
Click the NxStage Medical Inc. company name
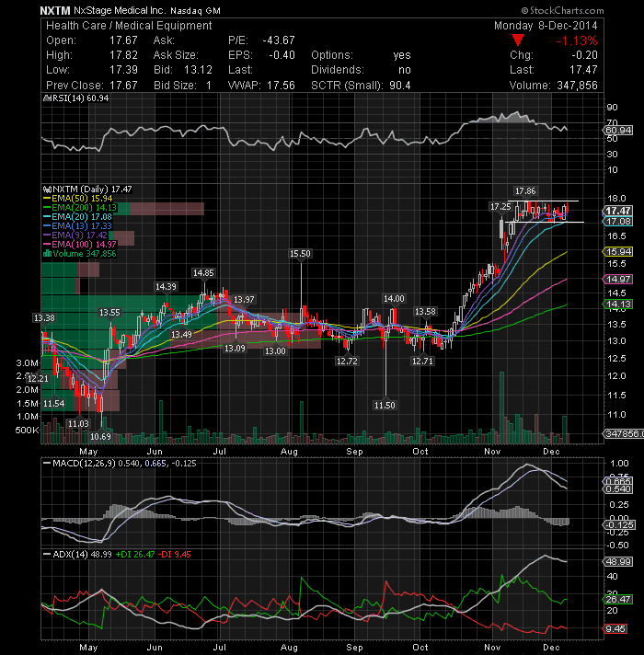click(120, 10)
